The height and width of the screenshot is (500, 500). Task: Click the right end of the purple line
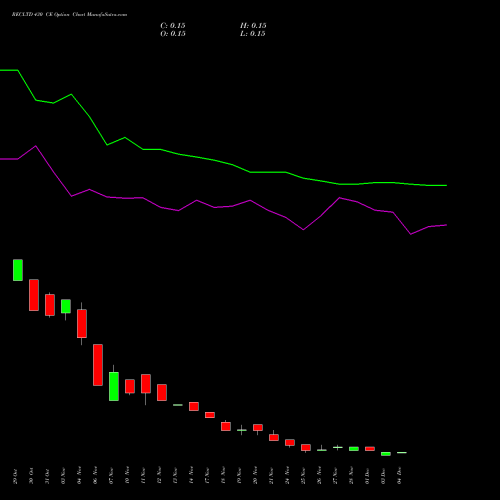(x=446, y=225)
